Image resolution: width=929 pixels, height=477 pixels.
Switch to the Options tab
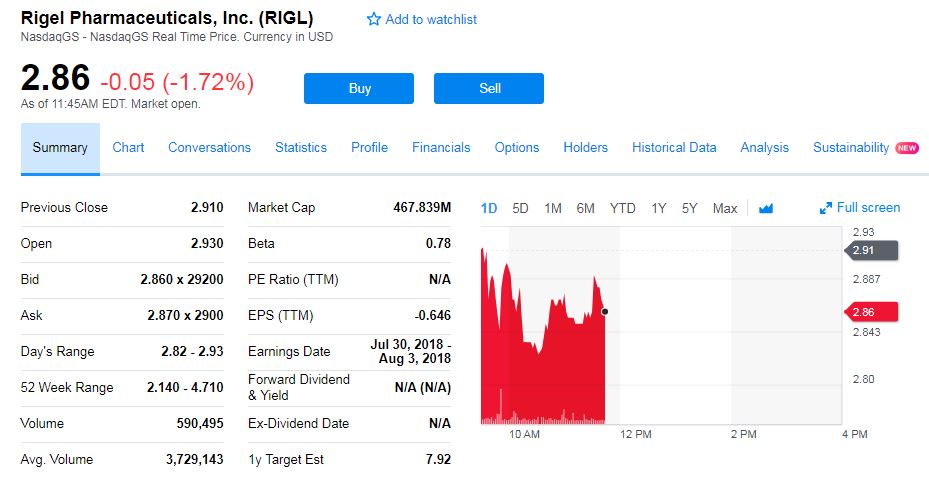[517, 148]
